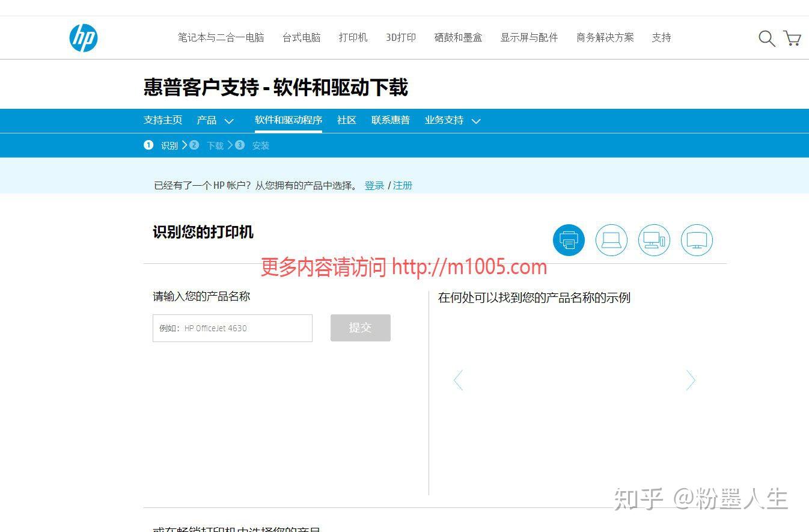Open the 联系惠普 tab
The height and width of the screenshot is (532, 809).
pos(391,120)
